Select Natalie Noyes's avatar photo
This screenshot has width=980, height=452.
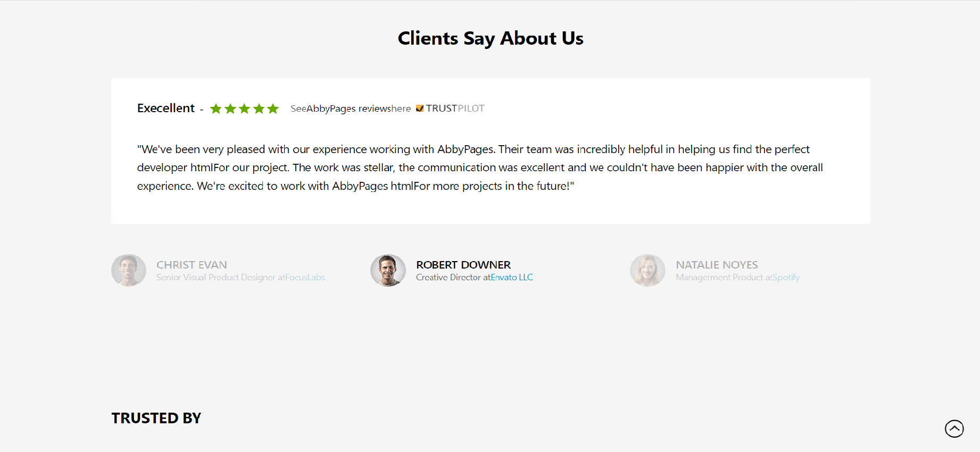(x=647, y=270)
